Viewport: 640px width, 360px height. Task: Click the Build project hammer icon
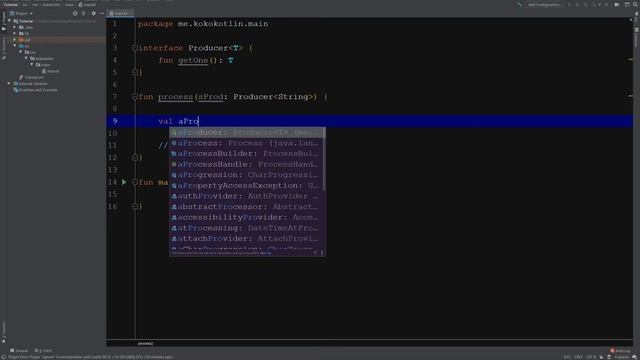520,4
